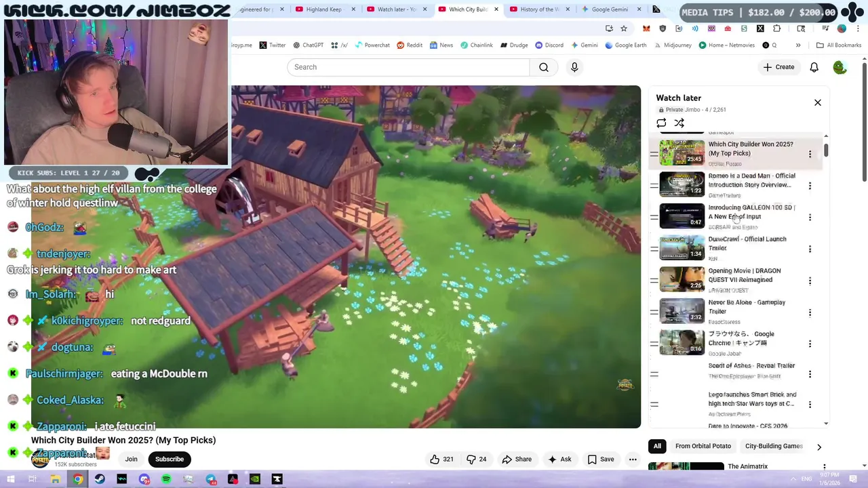
Task: Open Powerchat bookmark
Action: (372, 45)
